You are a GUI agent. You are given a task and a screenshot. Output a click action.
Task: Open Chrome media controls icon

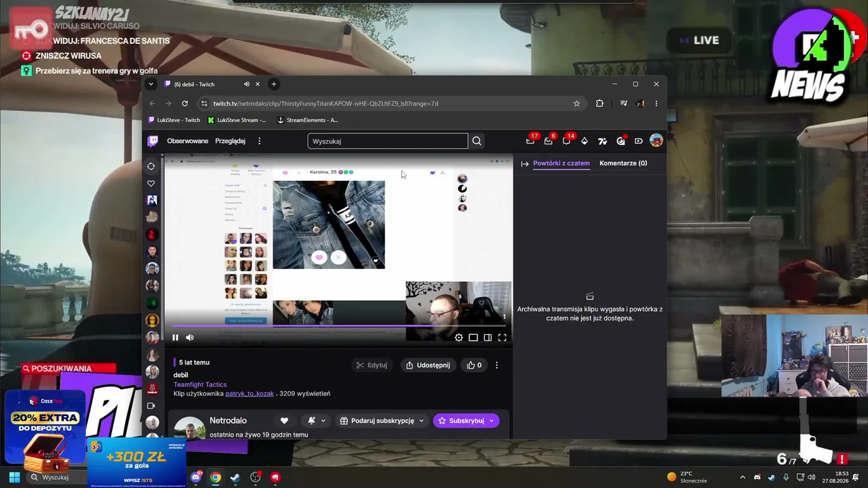coord(624,104)
